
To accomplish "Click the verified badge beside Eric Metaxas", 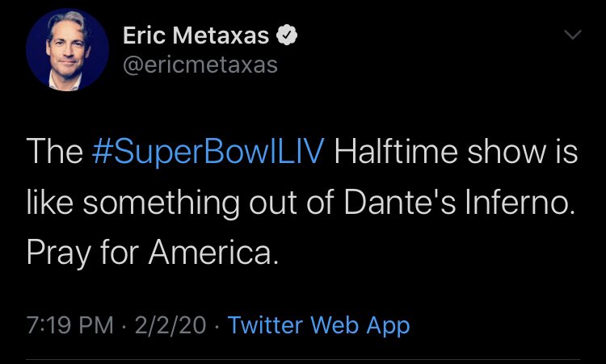I will click(288, 35).
